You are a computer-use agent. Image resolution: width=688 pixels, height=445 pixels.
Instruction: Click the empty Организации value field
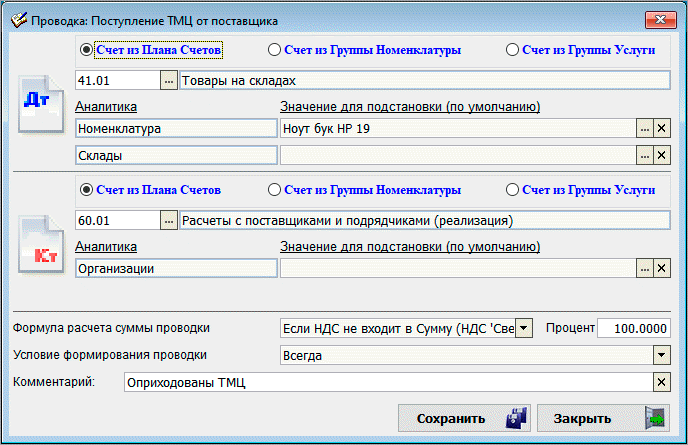pyautogui.click(x=458, y=268)
